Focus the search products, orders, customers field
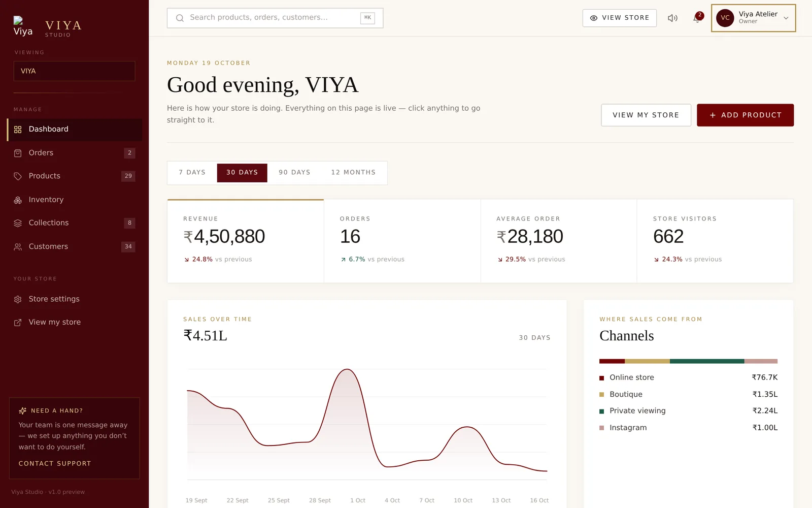Viewport: 812px width, 508px height. [275, 18]
